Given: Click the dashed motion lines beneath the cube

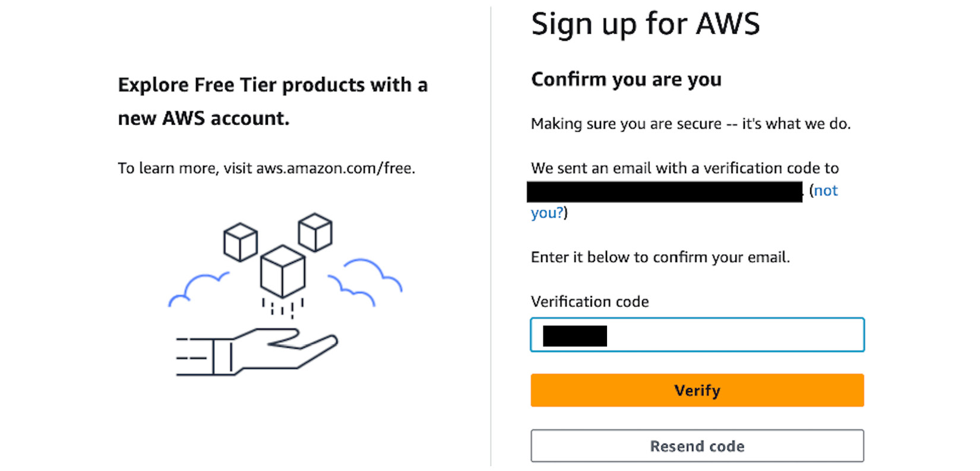Looking at the screenshot, I should point(283,308).
